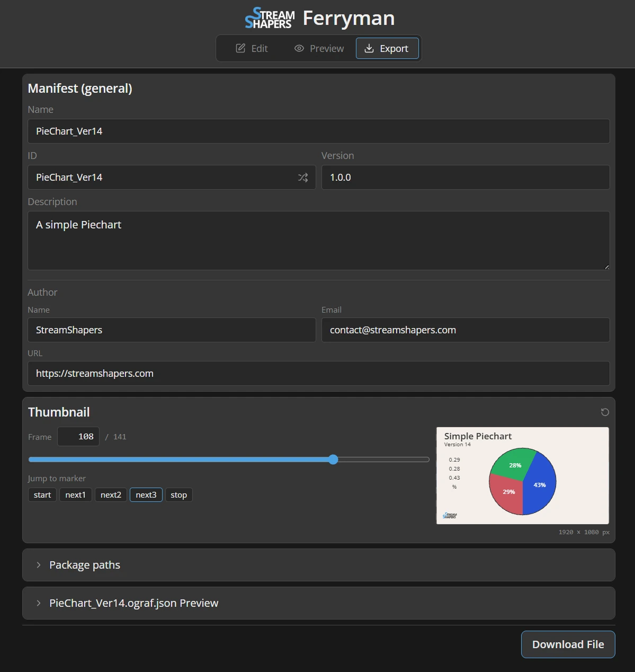Click the thumbnail frame slider handle
The image size is (635, 672).
pyautogui.click(x=333, y=459)
